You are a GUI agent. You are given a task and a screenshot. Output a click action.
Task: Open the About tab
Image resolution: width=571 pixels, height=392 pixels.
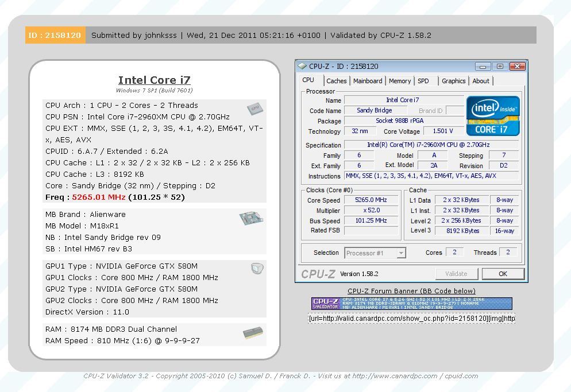481,81
